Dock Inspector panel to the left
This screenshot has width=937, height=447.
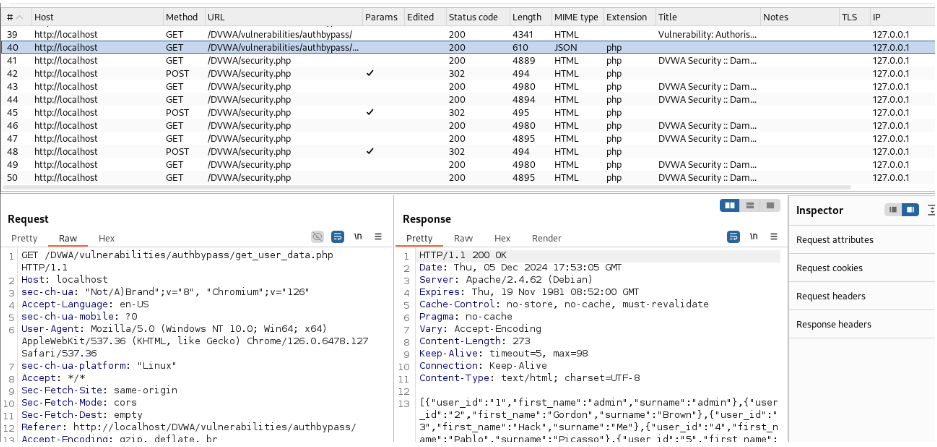[893, 210]
